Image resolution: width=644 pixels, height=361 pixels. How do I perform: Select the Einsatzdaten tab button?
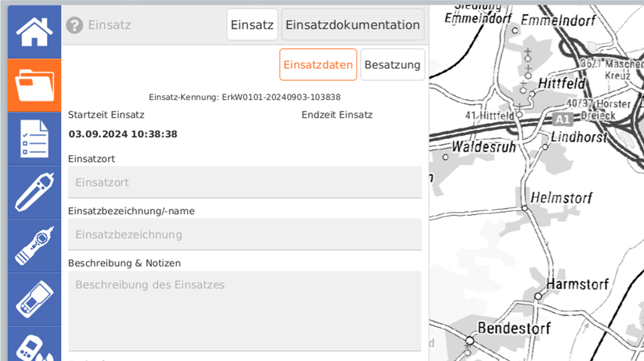[318, 64]
